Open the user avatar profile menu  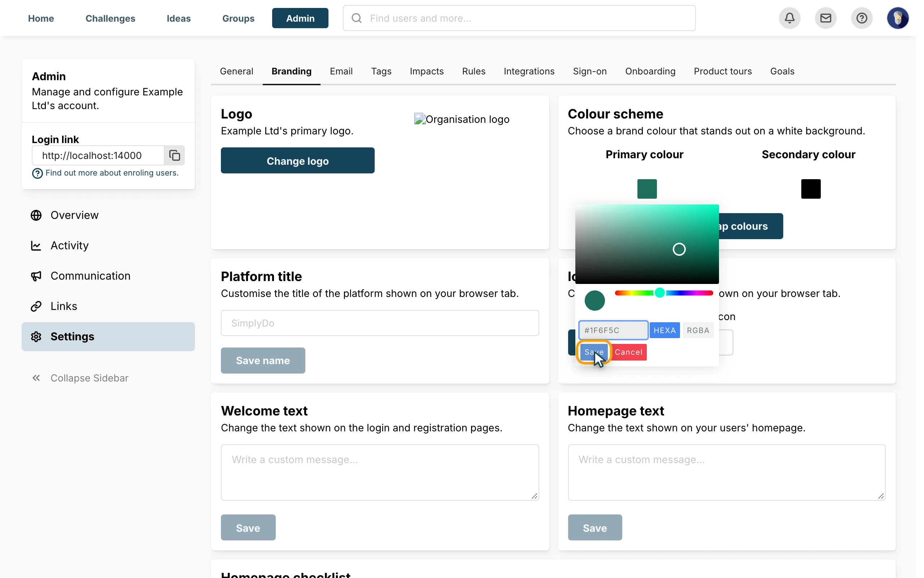[x=898, y=18]
